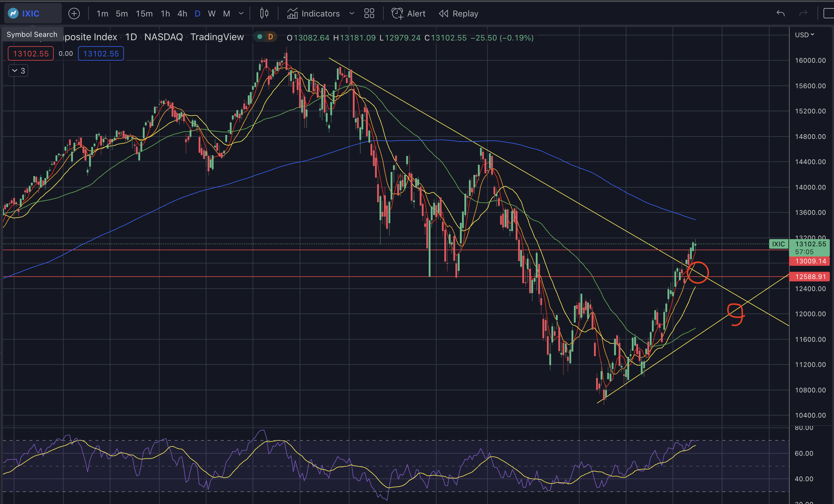The image size is (834, 504).
Task: Switch to the W weekly timeframe
Action: [211, 13]
